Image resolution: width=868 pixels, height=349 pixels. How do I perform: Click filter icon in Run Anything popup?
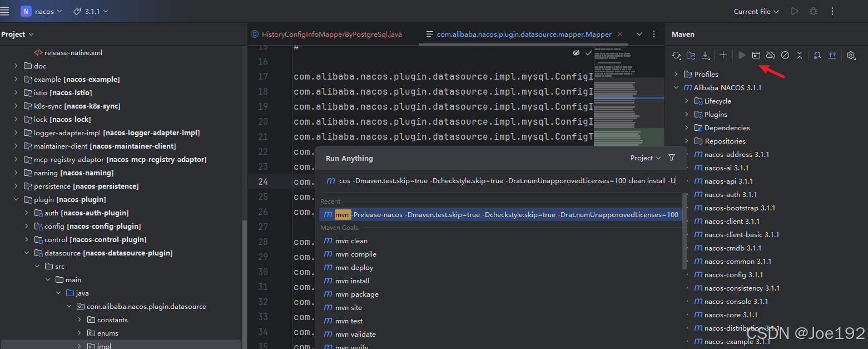point(672,158)
